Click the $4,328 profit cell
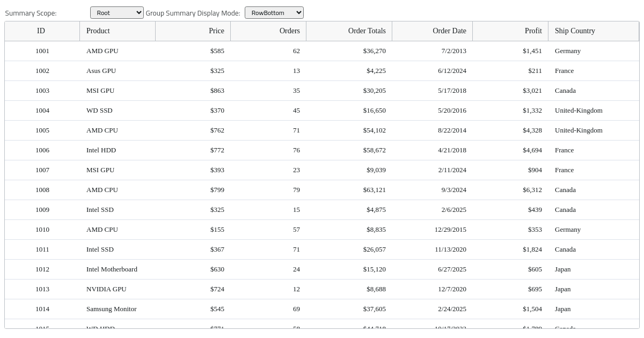The width and height of the screenshot is (644, 338). [510, 130]
